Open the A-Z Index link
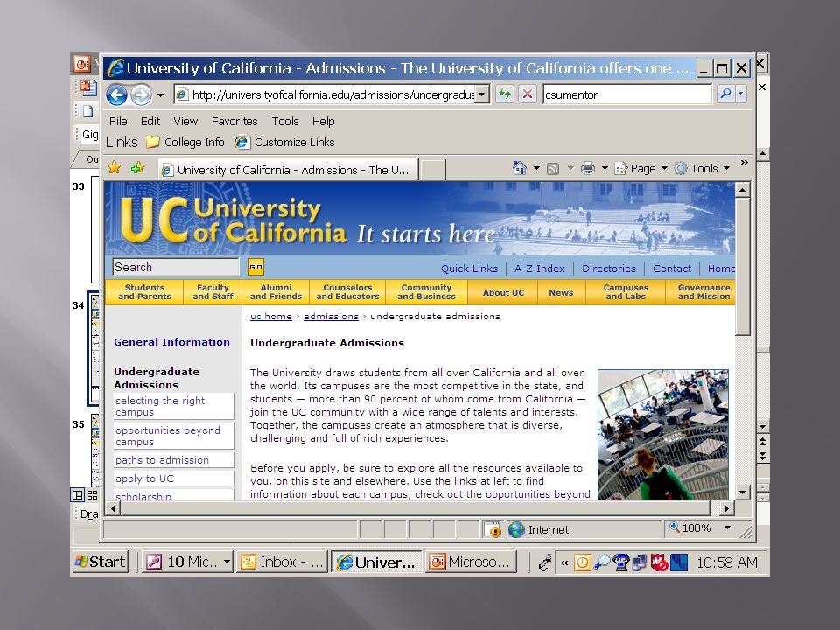 [540, 269]
